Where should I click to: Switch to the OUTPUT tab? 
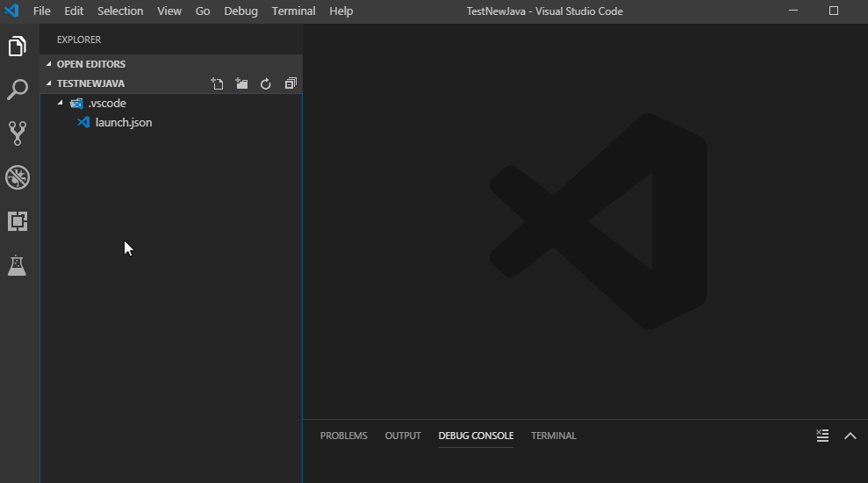click(x=403, y=436)
